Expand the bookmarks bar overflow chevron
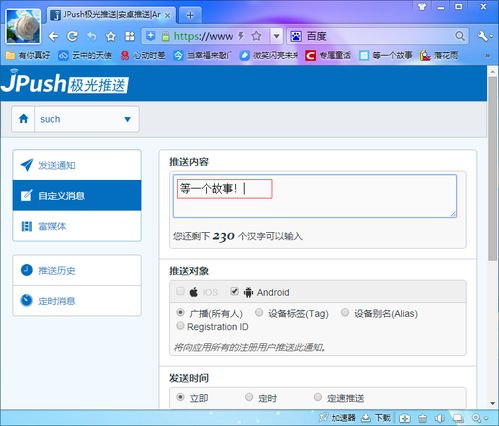The height and width of the screenshot is (426, 499). pos(487,55)
